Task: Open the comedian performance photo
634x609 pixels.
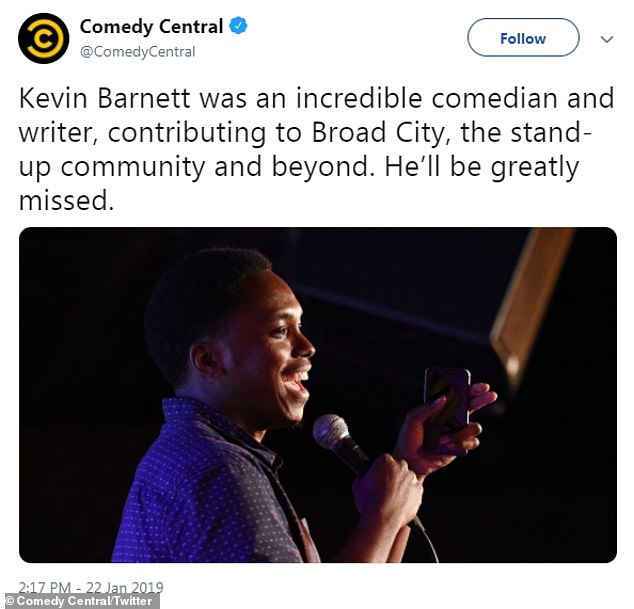Action: tap(318, 395)
